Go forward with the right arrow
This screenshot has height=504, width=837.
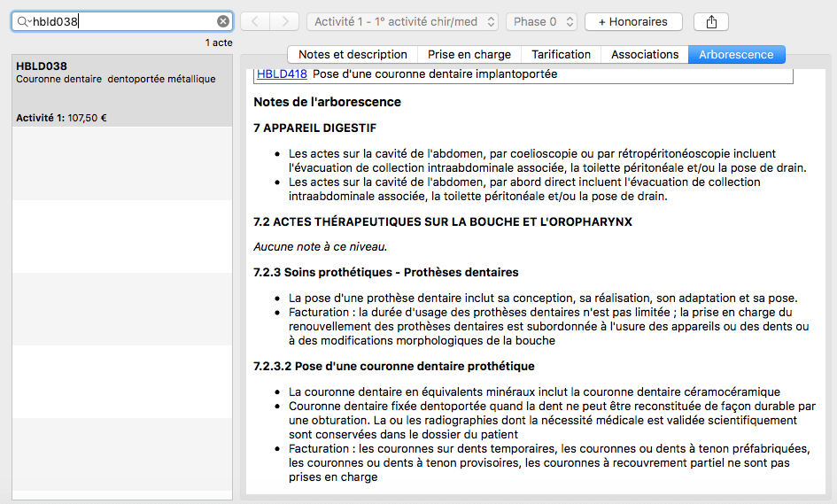(284, 21)
